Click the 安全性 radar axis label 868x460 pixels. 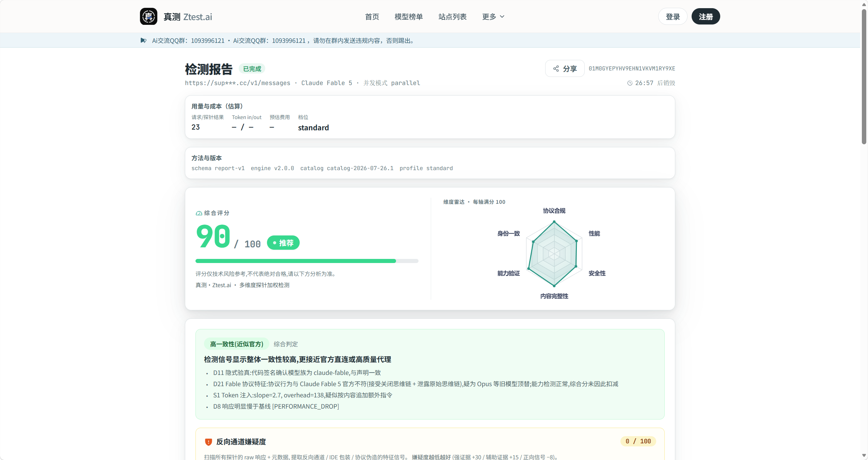(x=597, y=273)
